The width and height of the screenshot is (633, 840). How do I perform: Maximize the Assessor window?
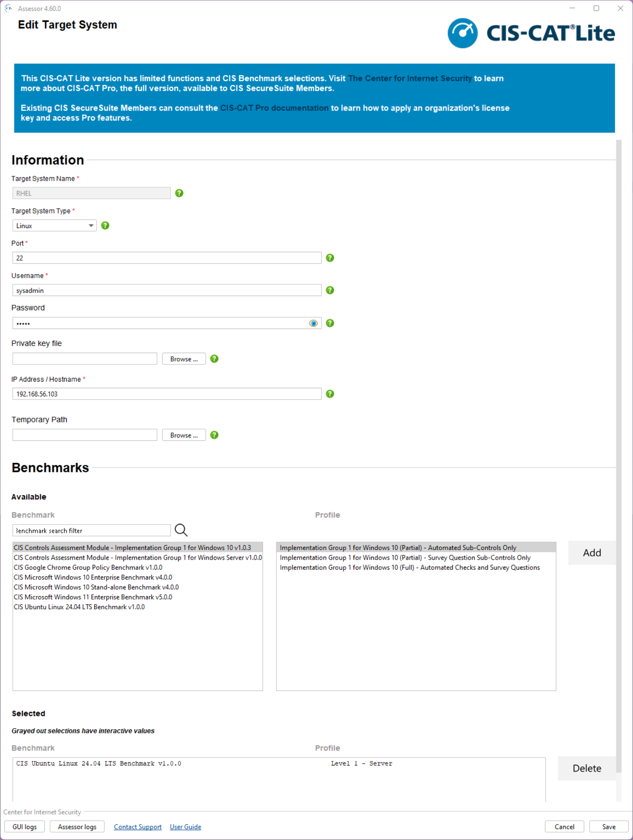pos(596,8)
